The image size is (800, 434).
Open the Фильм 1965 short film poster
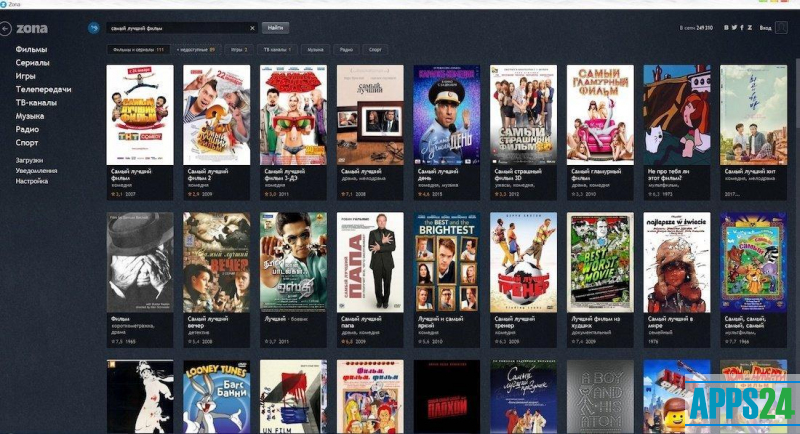pyautogui.click(x=140, y=262)
